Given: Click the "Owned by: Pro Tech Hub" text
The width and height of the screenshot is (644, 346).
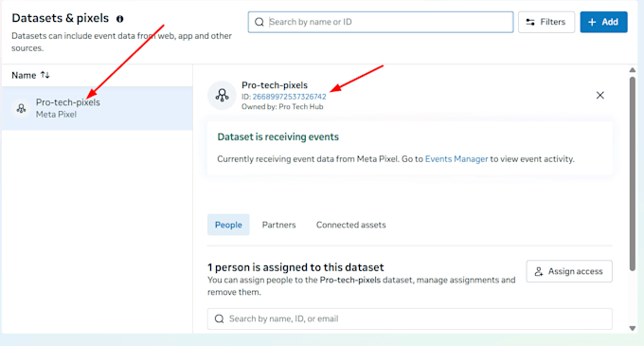Looking at the screenshot, I should pyautogui.click(x=282, y=107).
